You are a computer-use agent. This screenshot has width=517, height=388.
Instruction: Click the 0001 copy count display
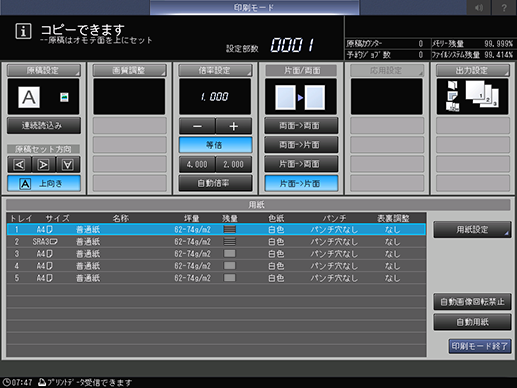pyautogui.click(x=293, y=45)
